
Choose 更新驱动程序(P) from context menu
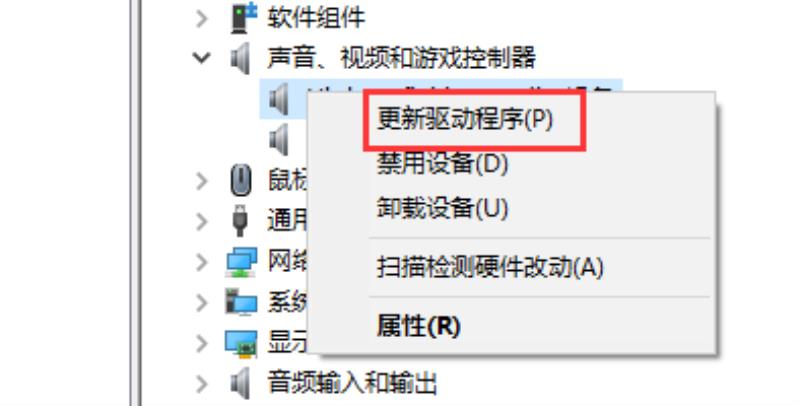coord(465,120)
